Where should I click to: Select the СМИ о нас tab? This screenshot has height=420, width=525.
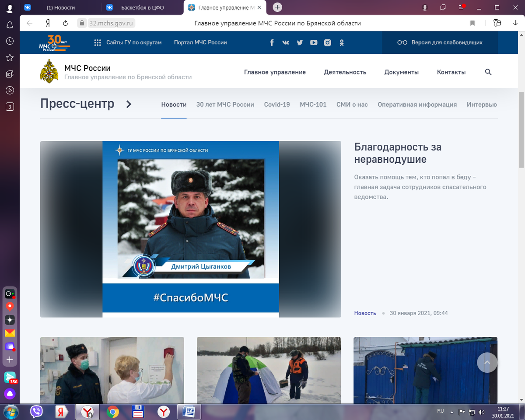coord(352,105)
